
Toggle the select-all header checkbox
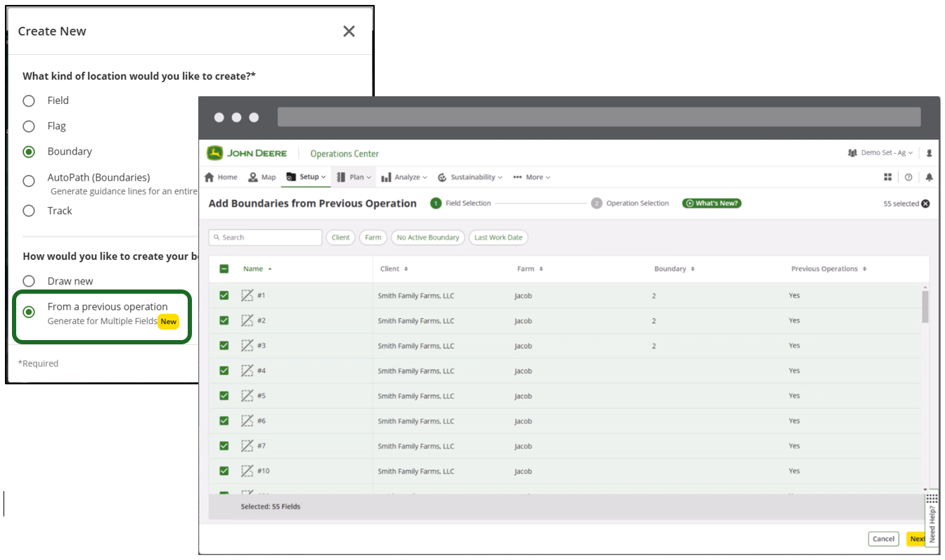pos(224,268)
